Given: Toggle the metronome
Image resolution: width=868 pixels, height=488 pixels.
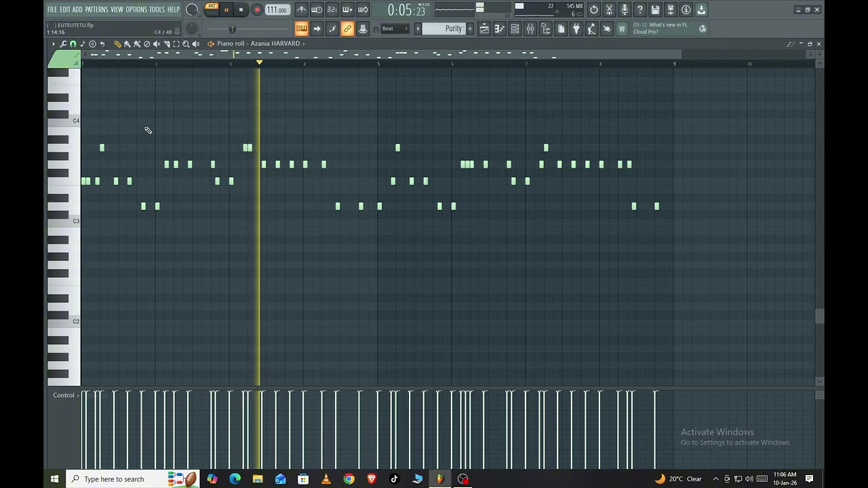Looking at the screenshot, I should tap(302, 9).
